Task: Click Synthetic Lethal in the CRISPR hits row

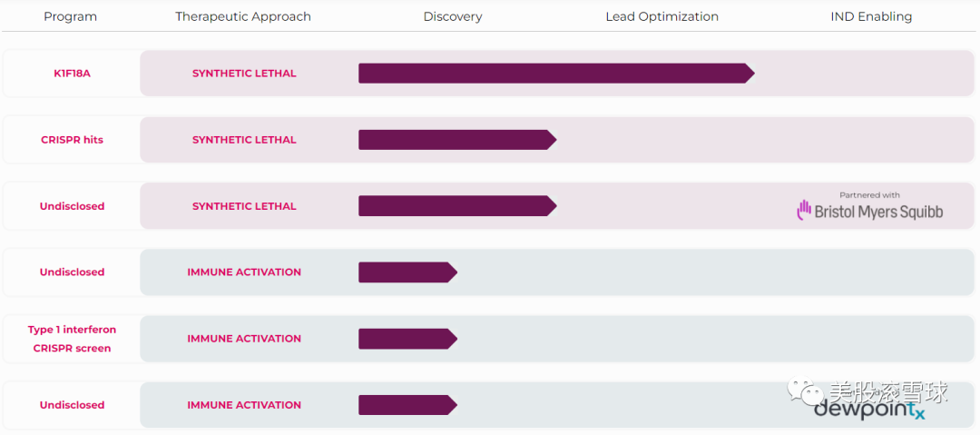Action: (244, 140)
